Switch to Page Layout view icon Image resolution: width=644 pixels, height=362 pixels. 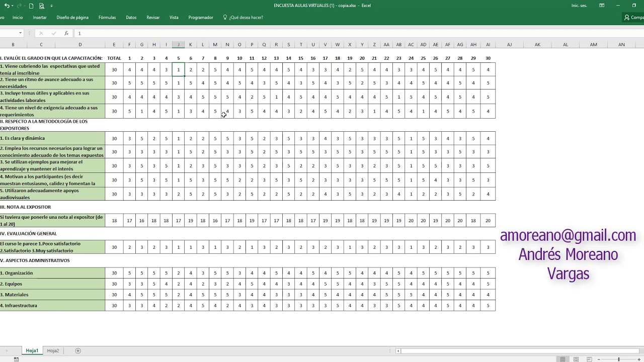click(576, 359)
